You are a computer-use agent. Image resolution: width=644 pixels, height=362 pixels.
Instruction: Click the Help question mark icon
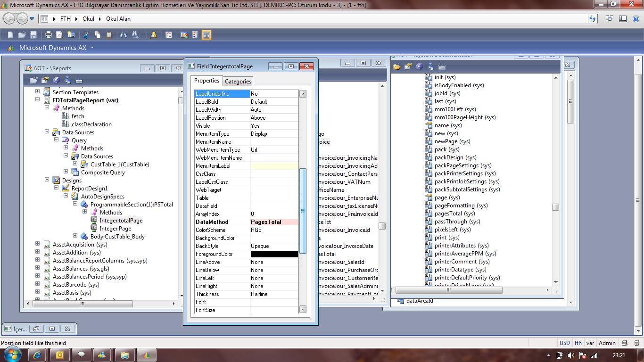coord(636,19)
